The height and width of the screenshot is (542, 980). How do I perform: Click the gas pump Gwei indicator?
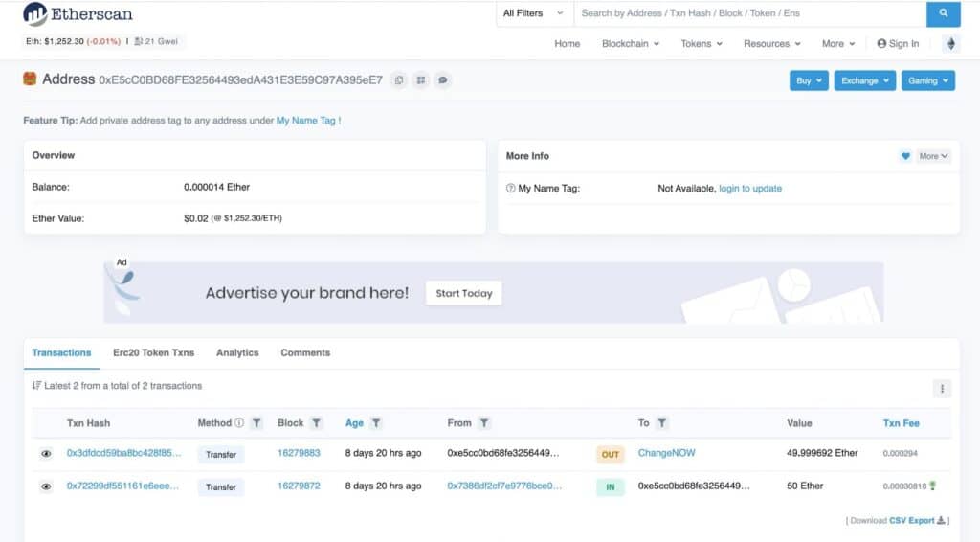(156, 41)
